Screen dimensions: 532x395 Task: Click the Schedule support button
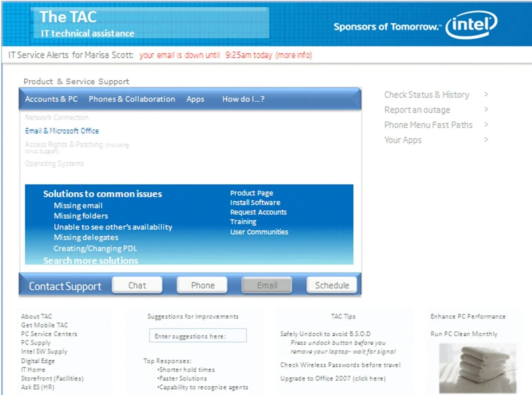[332, 285]
